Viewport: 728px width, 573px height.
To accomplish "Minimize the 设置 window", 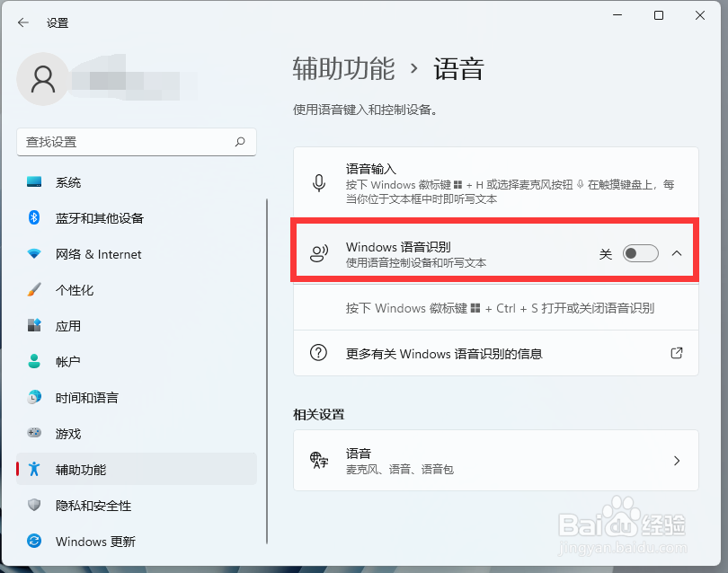I will tap(617, 15).
